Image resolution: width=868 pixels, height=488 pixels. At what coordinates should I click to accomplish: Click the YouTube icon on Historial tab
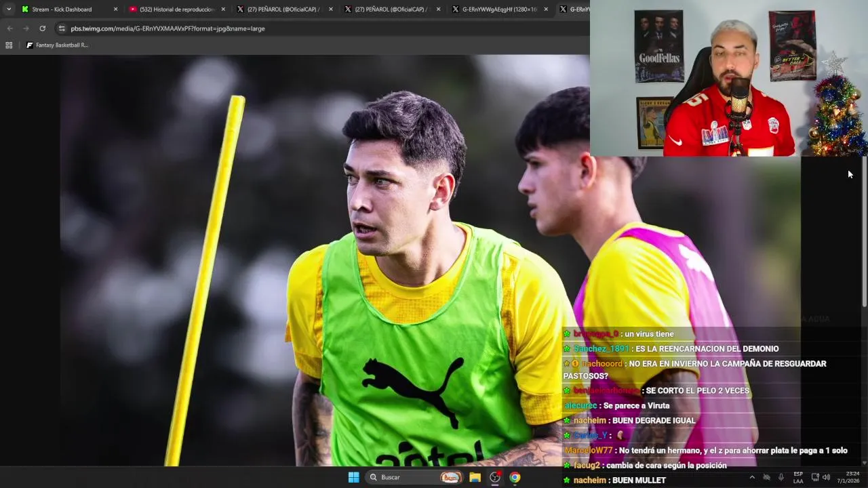133,9
